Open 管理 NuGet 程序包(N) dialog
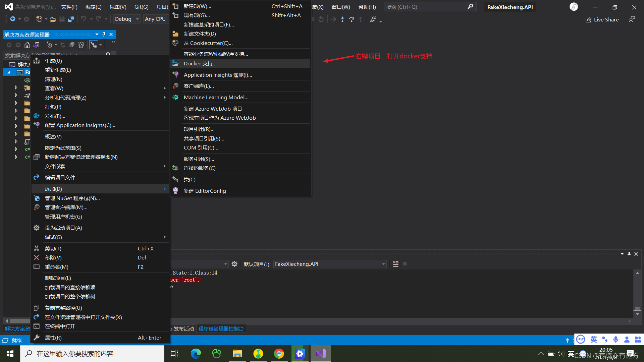The width and height of the screenshot is (644, 362). click(72, 198)
